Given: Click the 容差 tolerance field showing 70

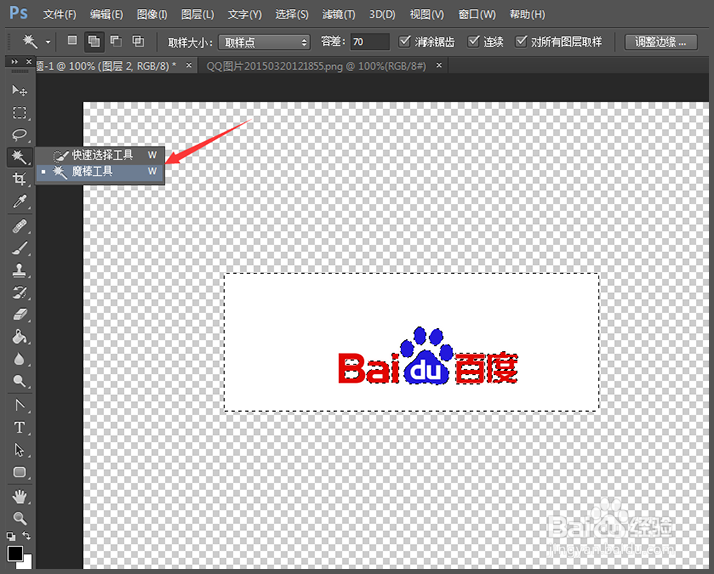Looking at the screenshot, I should [370, 42].
